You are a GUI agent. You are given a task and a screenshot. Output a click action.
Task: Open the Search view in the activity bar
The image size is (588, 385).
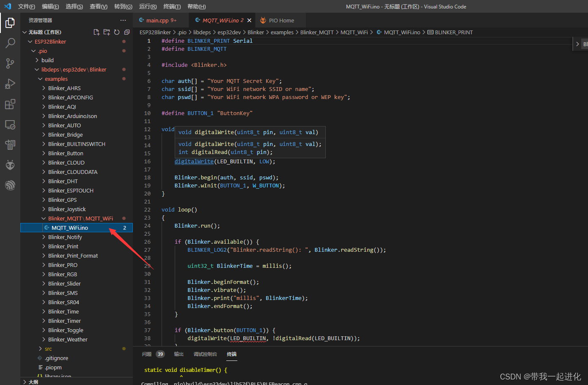click(10, 43)
